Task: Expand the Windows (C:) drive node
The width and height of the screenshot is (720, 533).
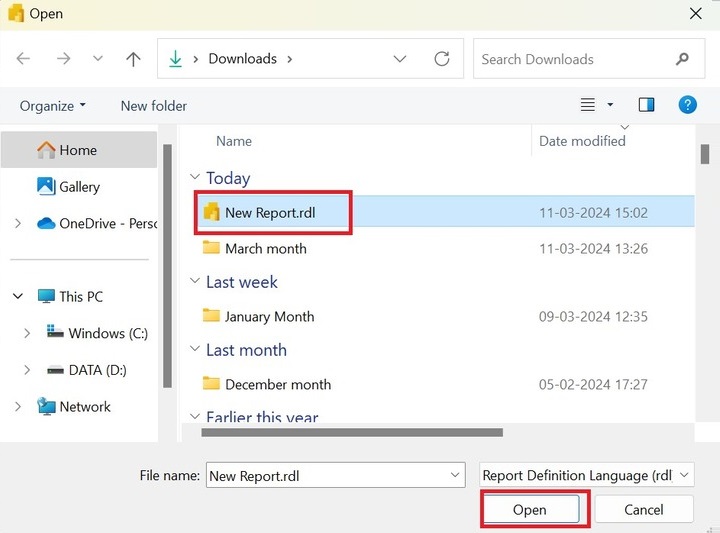Action: 27,334
